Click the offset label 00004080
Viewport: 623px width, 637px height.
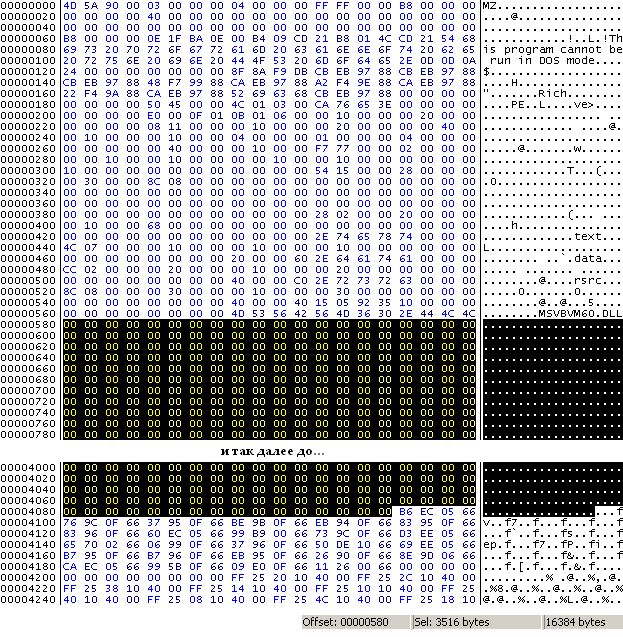[29, 512]
